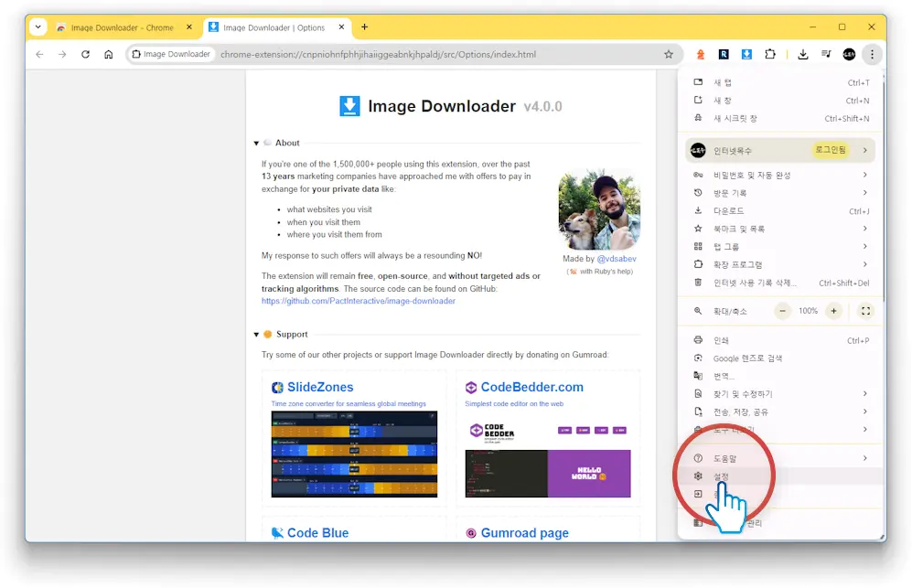This screenshot has width=912, height=588.
Task: Open the GitHub image-downloader source link
Action: coord(359,301)
